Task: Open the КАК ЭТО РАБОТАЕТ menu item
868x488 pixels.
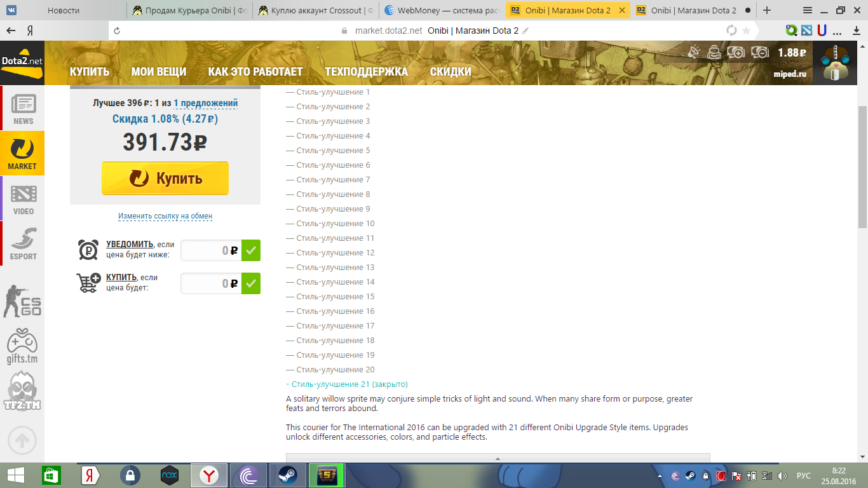Action: tap(255, 72)
